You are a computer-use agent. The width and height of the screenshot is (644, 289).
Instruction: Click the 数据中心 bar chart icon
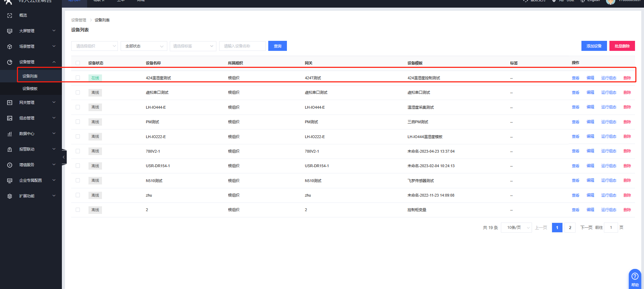10,134
